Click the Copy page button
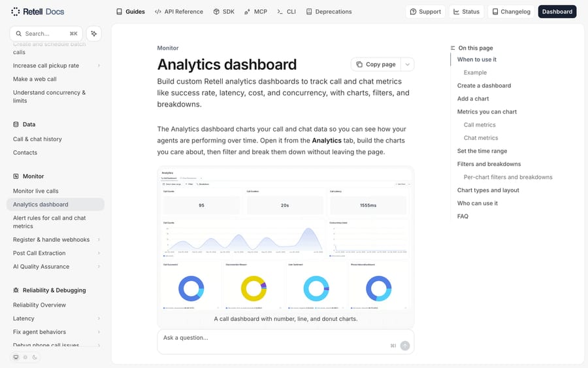The width and height of the screenshot is (588, 368). [x=376, y=65]
